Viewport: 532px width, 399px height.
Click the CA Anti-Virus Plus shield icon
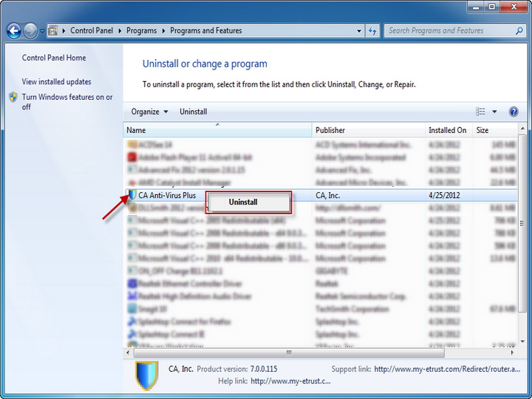click(x=132, y=195)
